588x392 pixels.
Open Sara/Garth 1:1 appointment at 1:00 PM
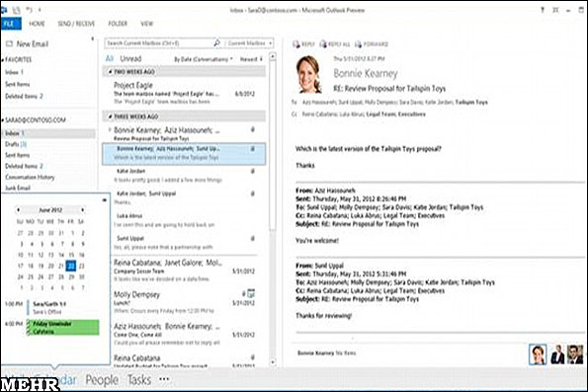[x=63, y=308]
